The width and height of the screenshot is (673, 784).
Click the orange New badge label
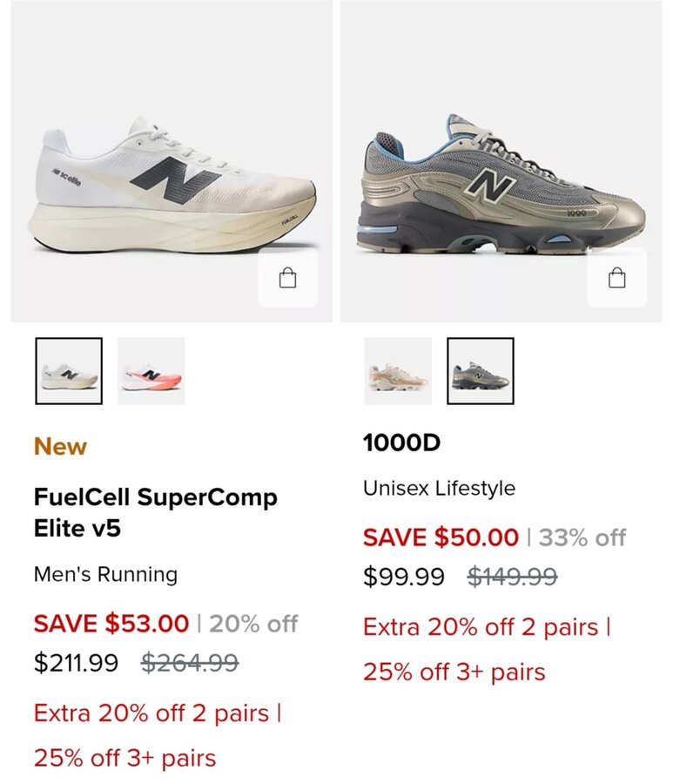pyautogui.click(x=60, y=447)
